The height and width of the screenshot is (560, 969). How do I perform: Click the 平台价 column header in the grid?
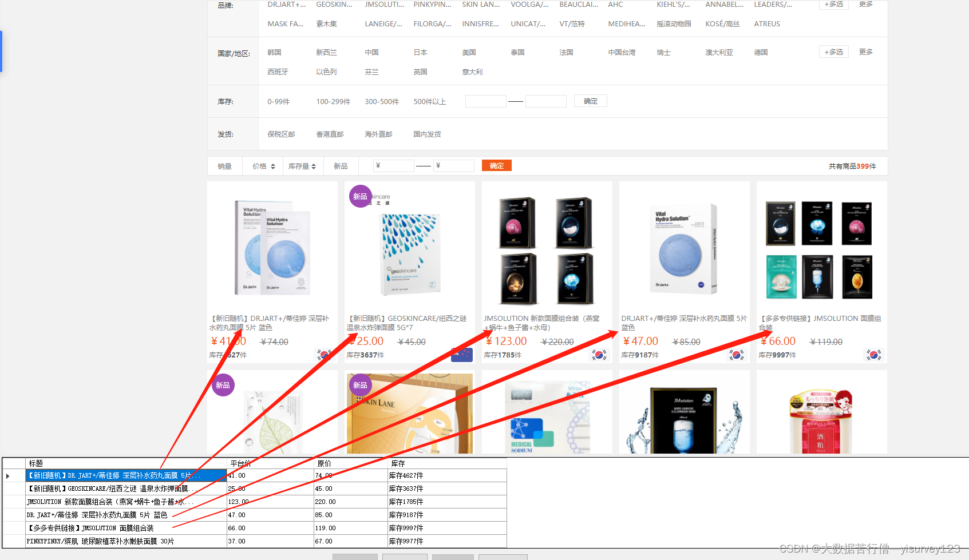click(x=271, y=463)
